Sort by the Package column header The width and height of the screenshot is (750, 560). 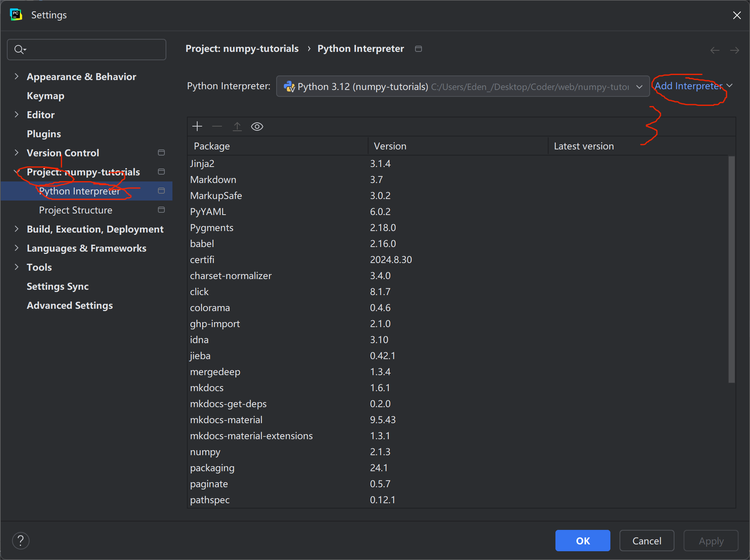pos(278,146)
